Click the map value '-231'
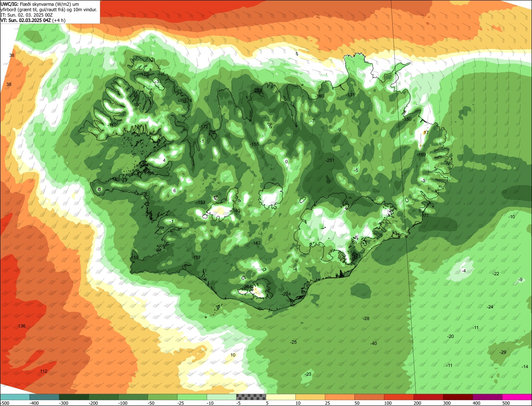Screen dimensions: 532x406 coord(330,160)
